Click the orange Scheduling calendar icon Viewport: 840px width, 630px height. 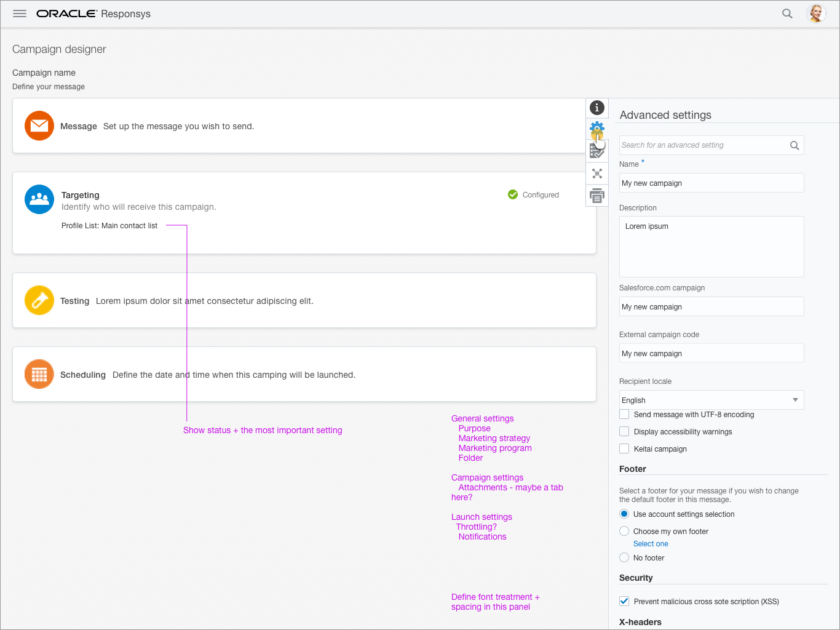[x=39, y=374]
